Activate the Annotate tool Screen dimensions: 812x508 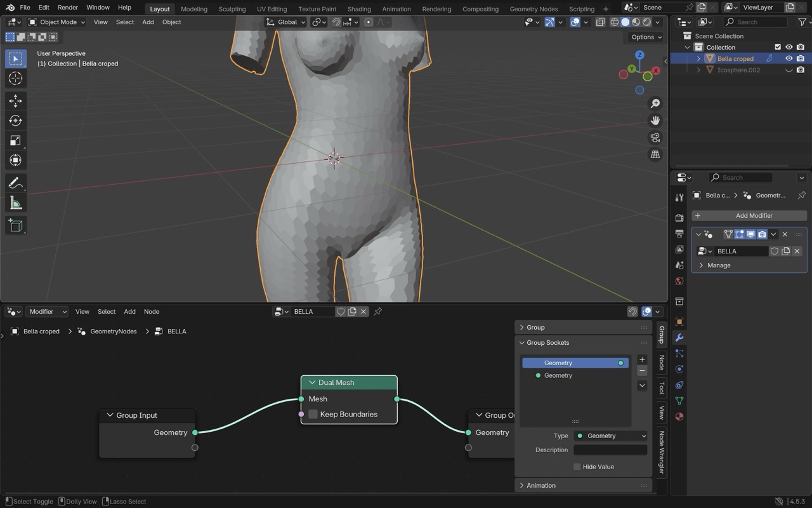tap(16, 184)
